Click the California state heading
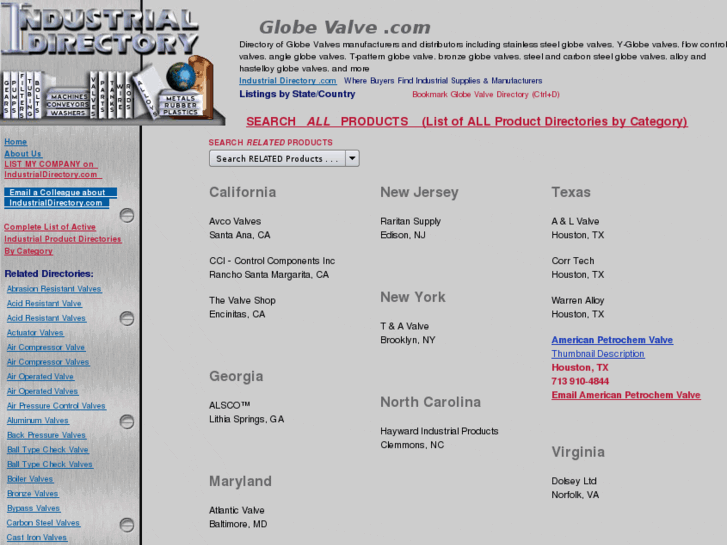The height and width of the screenshot is (545, 727). [x=242, y=192]
